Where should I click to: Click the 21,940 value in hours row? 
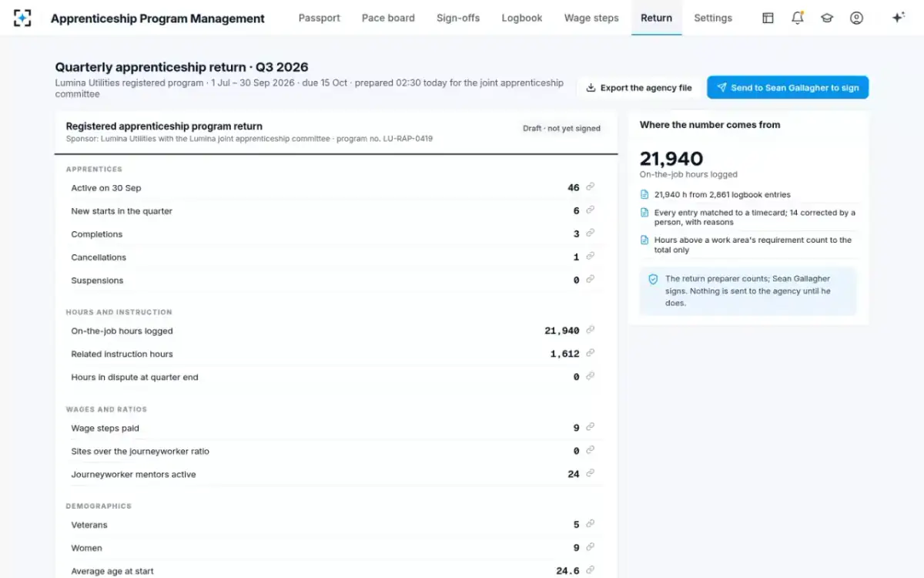(x=562, y=331)
